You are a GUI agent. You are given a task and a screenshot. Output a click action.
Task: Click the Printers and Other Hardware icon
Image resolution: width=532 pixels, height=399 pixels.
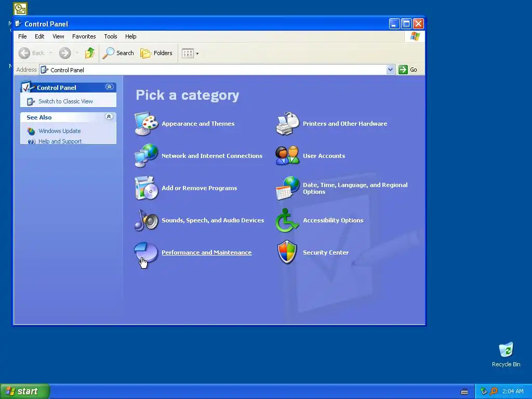(x=287, y=124)
